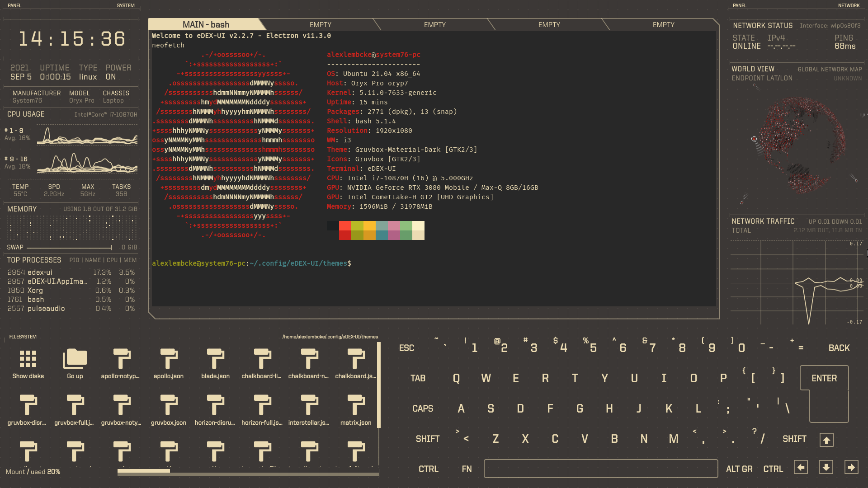Click the right arrow keyboard key

tap(851, 467)
